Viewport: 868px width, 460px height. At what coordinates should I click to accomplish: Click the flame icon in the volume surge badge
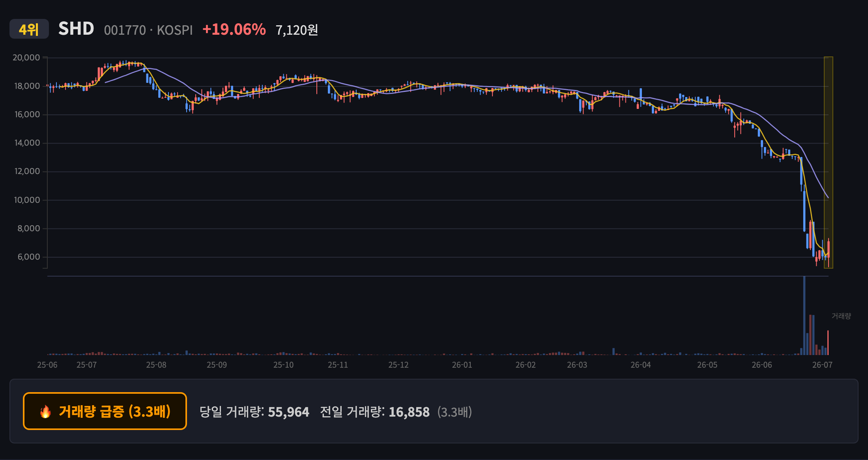click(45, 411)
